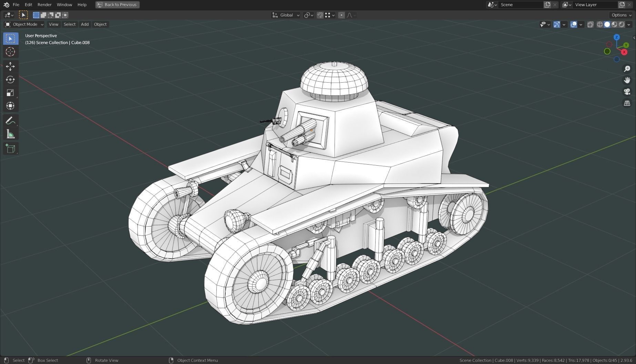
Task: Select the Move tool
Action: click(x=10, y=66)
